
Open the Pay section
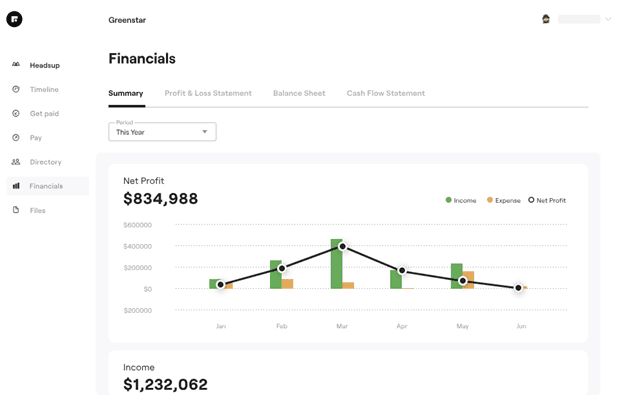36,138
